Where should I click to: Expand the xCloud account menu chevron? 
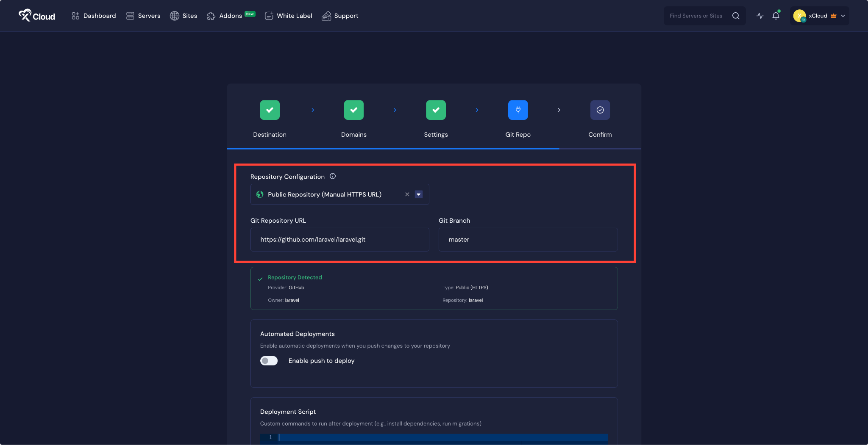(x=843, y=16)
